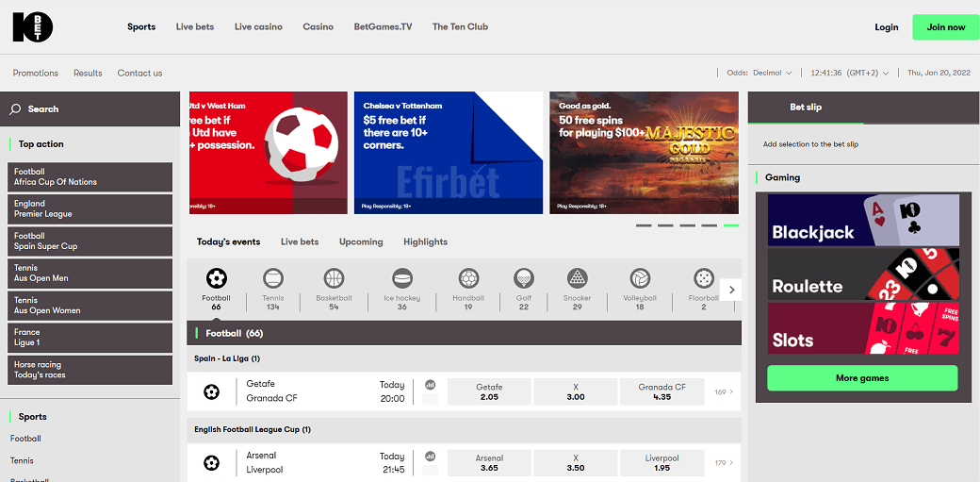Image resolution: width=980 pixels, height=482 pixels.
Task: Open Football Spain Super Cup
Action: pos(90,241)
